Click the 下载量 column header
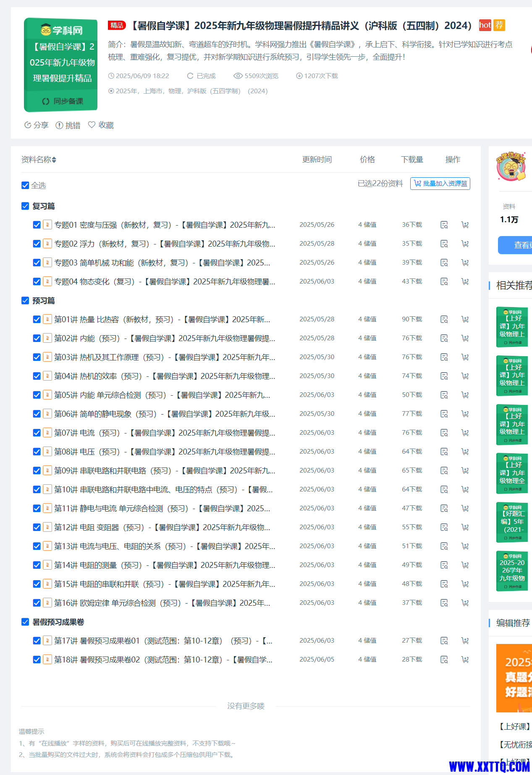The width and height of the screenshot is (532, 775). (412, 160)
